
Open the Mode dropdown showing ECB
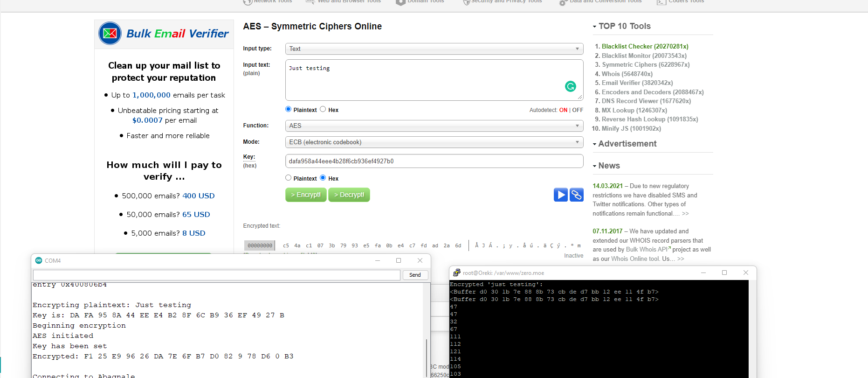pos(434,142)
